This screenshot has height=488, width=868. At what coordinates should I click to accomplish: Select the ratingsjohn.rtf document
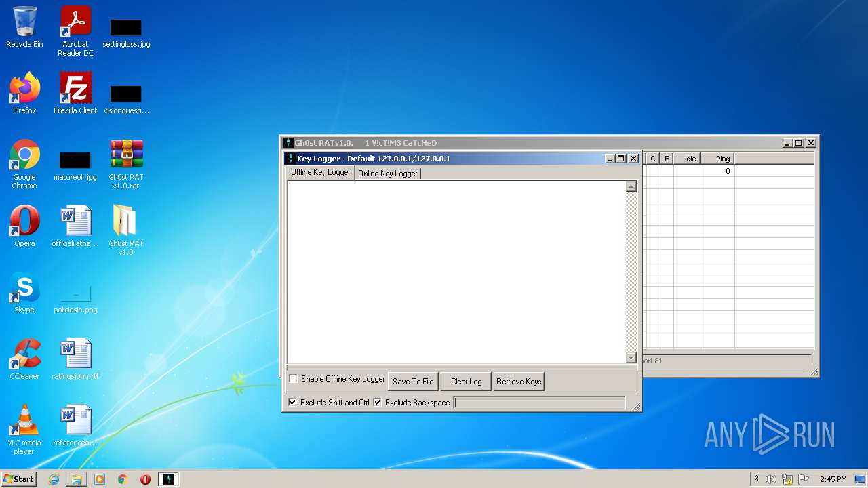pyautogui.click(x=75, y=359)
